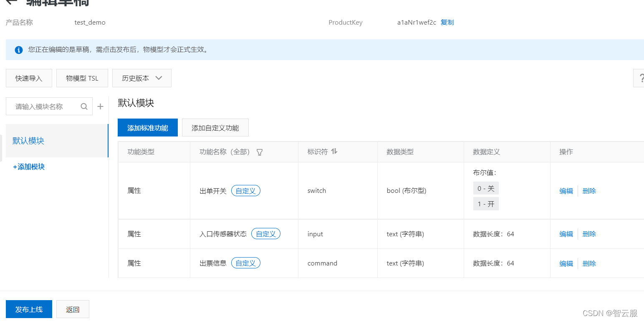Image resolution: width=644 pixels, height=321 pixels.
Task: Delete the 出单开关 property
Action: [x=589, y=191]
